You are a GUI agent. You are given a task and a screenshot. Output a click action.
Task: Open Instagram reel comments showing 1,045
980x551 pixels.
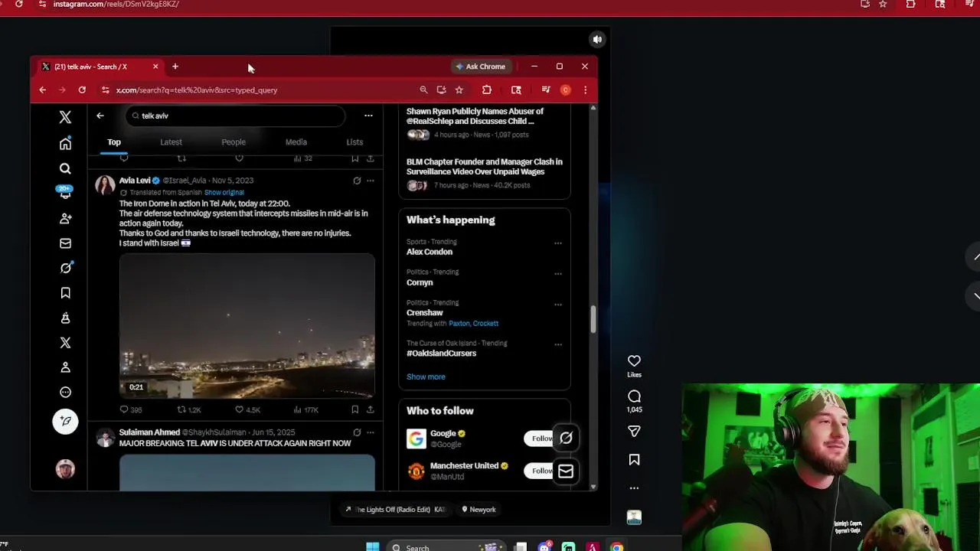pyautogui.click(x=634, y=396)
